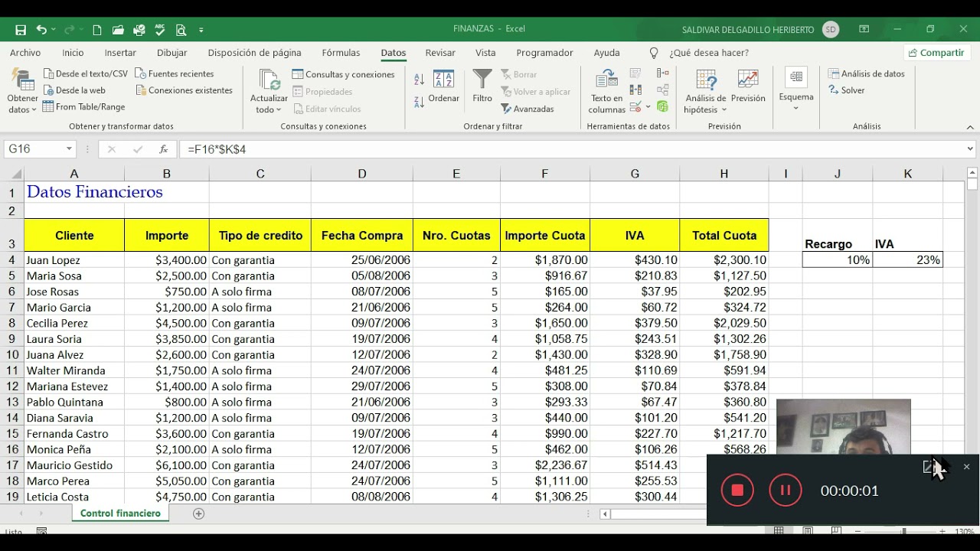The width and height of the screenshot is (980, 551).
Task: Select column F header
Action: click(x=545, y=174)
